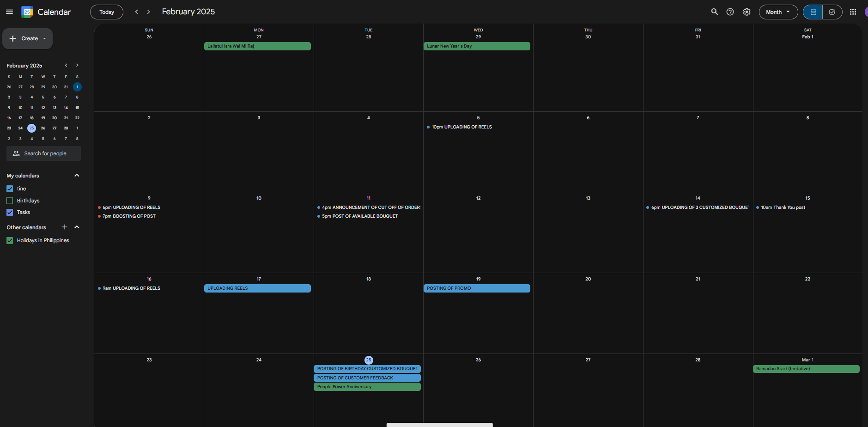Switch to Calendar view icon
The width and height of the screenshot is (868, 427).
pos(813,12)
